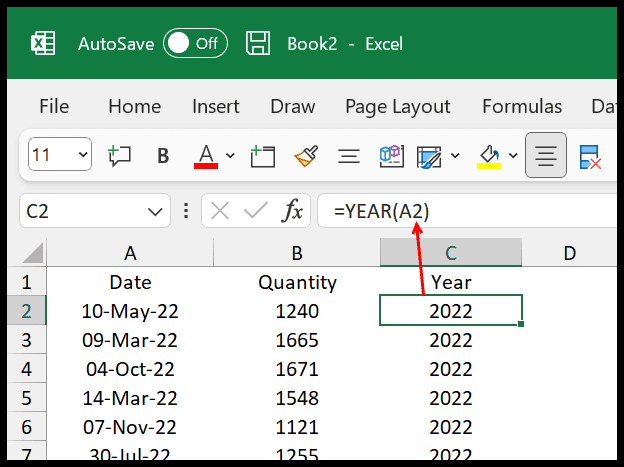The image size is (624, 467).
Task: Click the Format Painter brush icon
Action: point(305,156)
